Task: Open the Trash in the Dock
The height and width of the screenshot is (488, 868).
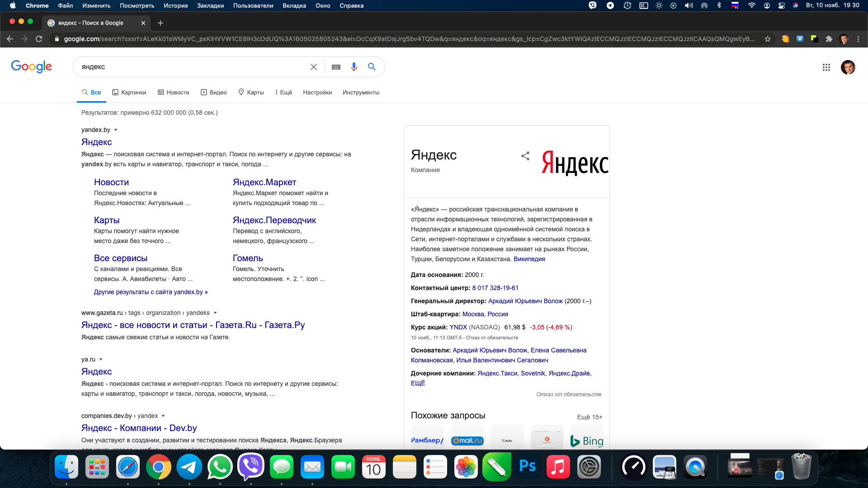Action: click(x=801, y=467)
